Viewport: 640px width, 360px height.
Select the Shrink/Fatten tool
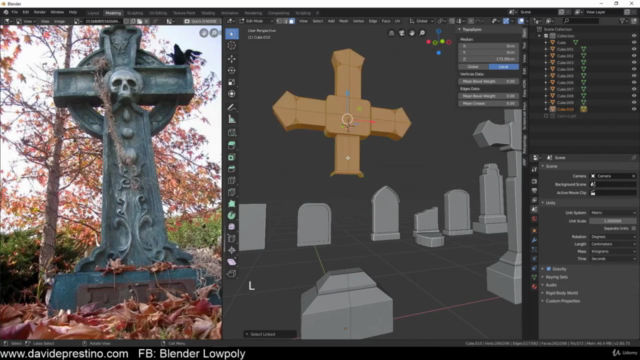pyautogui.click(x=231, y=250)
